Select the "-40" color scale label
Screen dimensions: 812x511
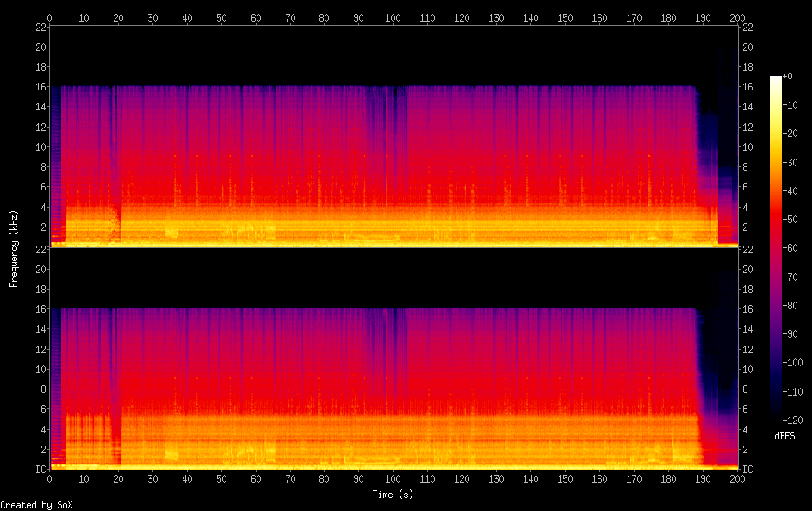pyautogui.click(x=790, y=191)
